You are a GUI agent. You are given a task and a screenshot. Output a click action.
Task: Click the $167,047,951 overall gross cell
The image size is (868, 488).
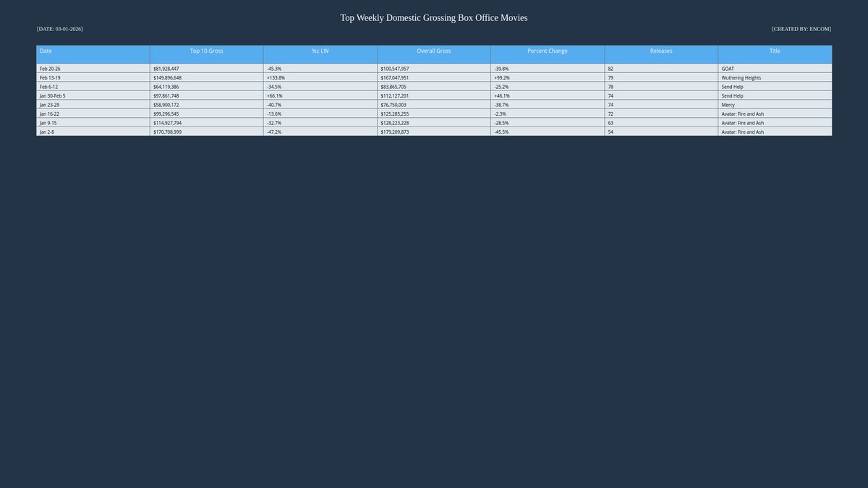pyautogui.click(x=433, y=77)
